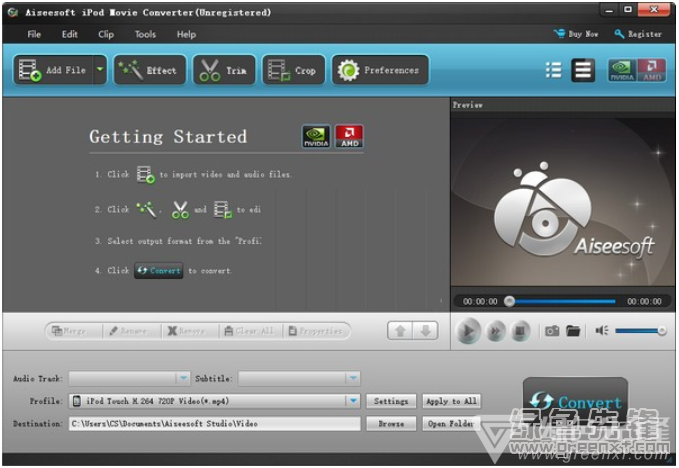Click the large Convert button

coord(576,402)
